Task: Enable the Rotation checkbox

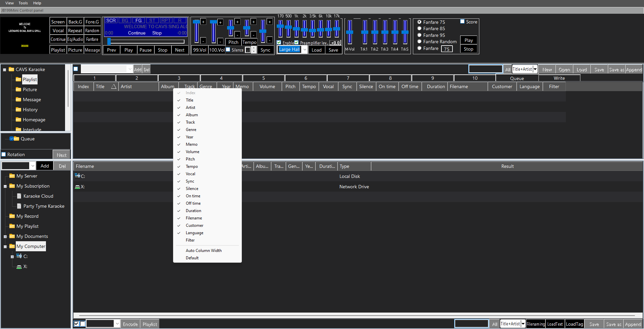Action: click(4, 154)
